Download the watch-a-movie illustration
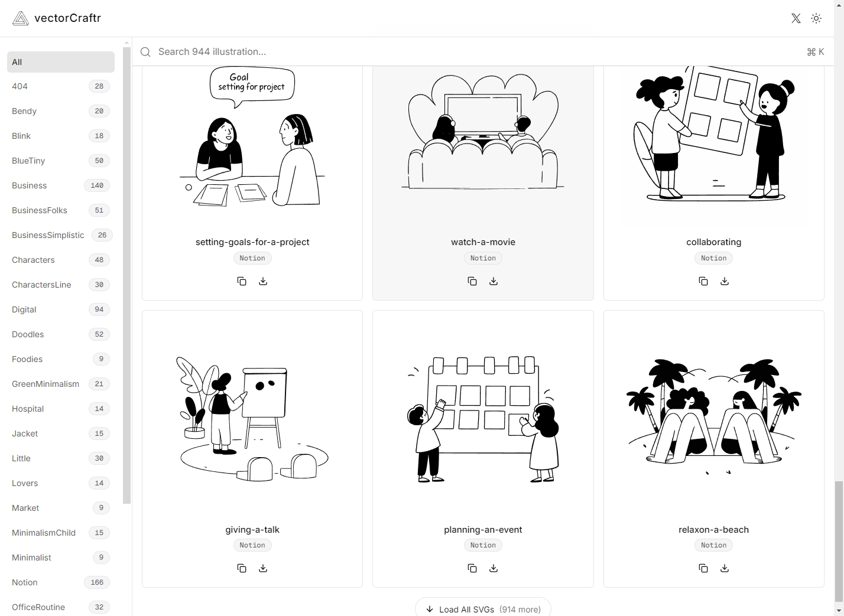Image resolution: width=844 pixels, height=616 pixels. click(494, 281)
